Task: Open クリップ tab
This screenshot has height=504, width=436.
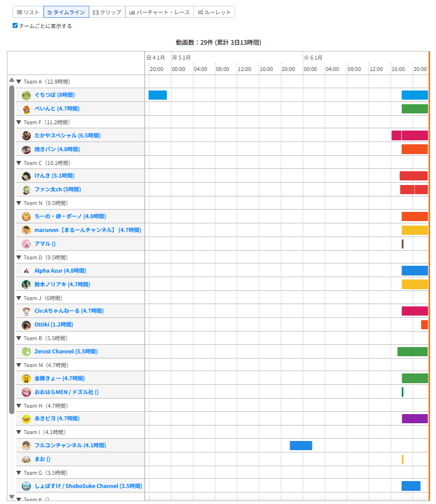Action: pyautogui.click(x=107, y=12)
